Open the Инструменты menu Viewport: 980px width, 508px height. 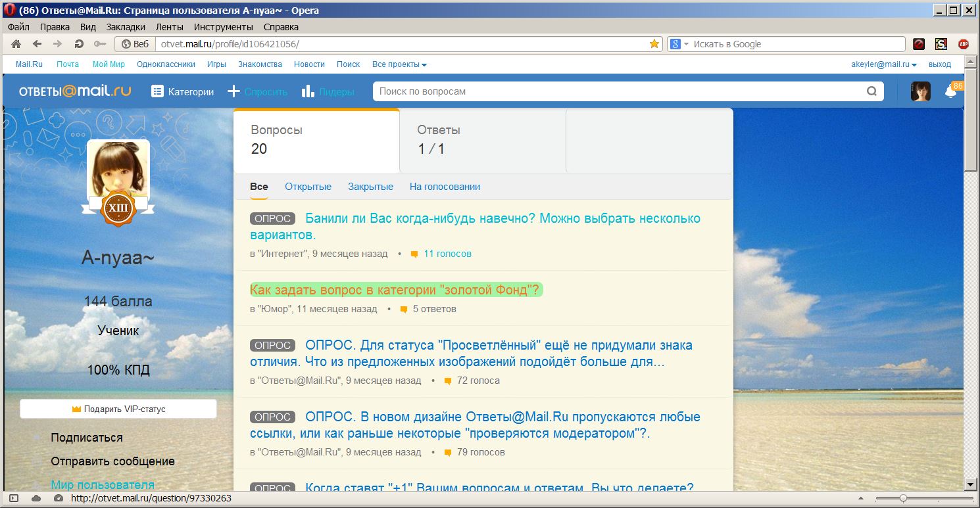tap(224, 27)
